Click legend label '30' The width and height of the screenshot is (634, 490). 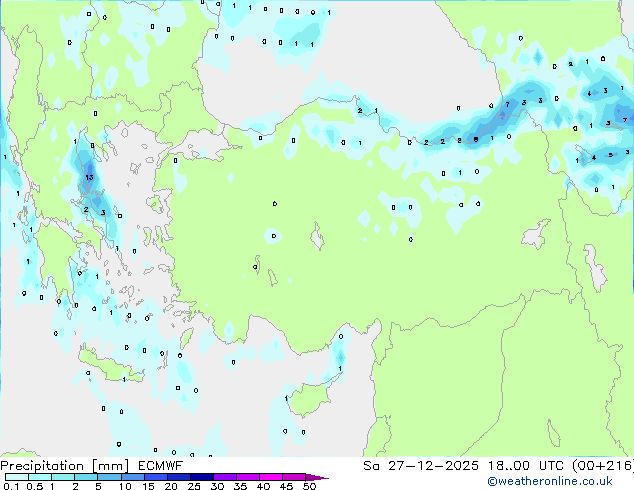pos(217,486)
